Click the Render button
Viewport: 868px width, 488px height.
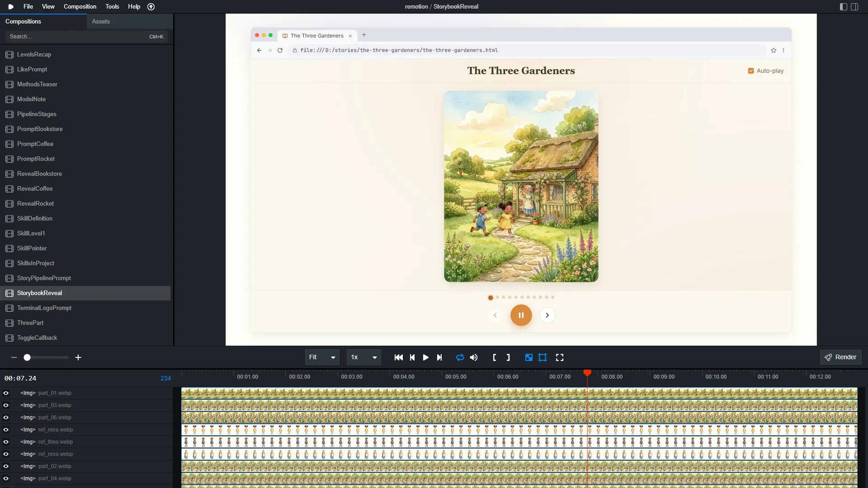pos(840,357)
